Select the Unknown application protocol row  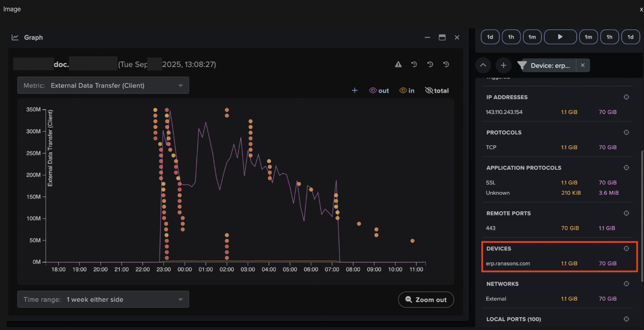click(x=557, y=193)
